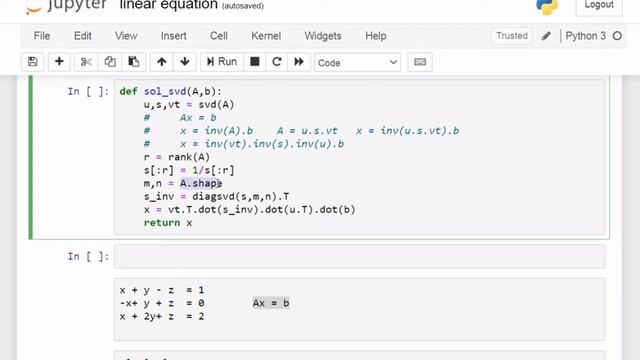Screen dimensions: 640x360
Task: Click inside the empty code cell
Action: pos(359,256)
